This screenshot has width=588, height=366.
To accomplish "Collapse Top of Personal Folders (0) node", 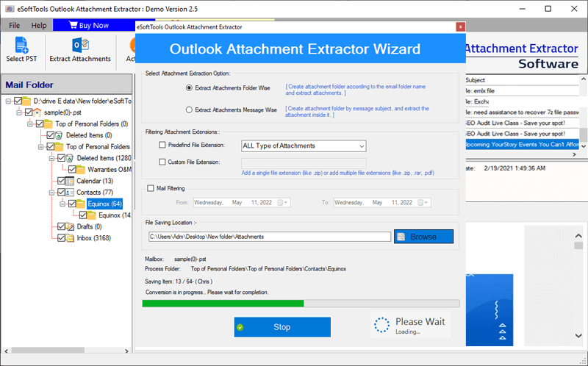I will click(x=30, y=123).
